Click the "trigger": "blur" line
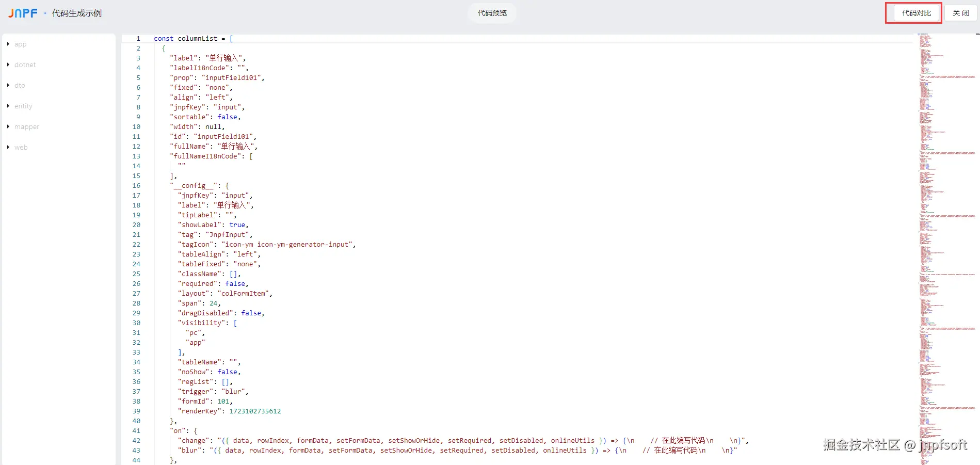Viewport: 980px width, 465px height. [x=213, y=392]
